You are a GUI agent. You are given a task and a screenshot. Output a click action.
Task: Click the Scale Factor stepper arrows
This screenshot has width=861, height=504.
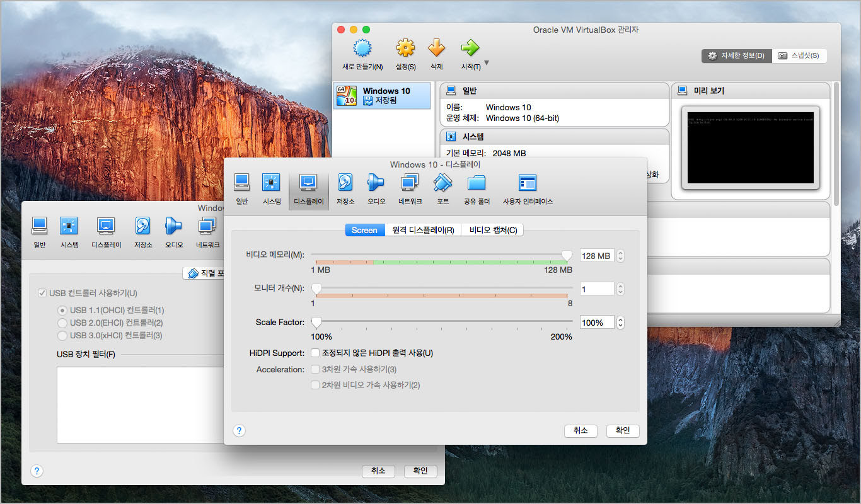click(x=620, y=323)
